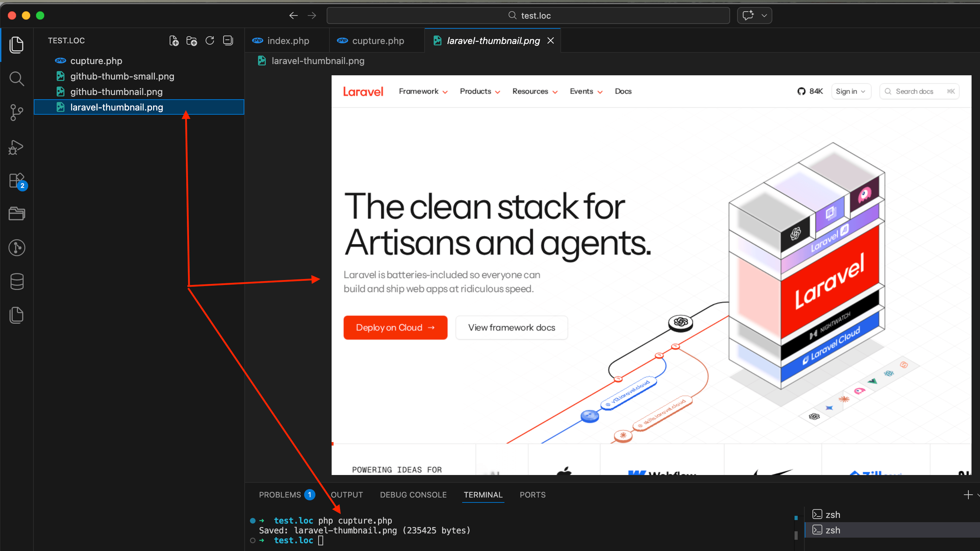The width and height of the screenshot is (980, 551).
Task: Collapse all folders in the Explorer
Action: click(227, 40)
